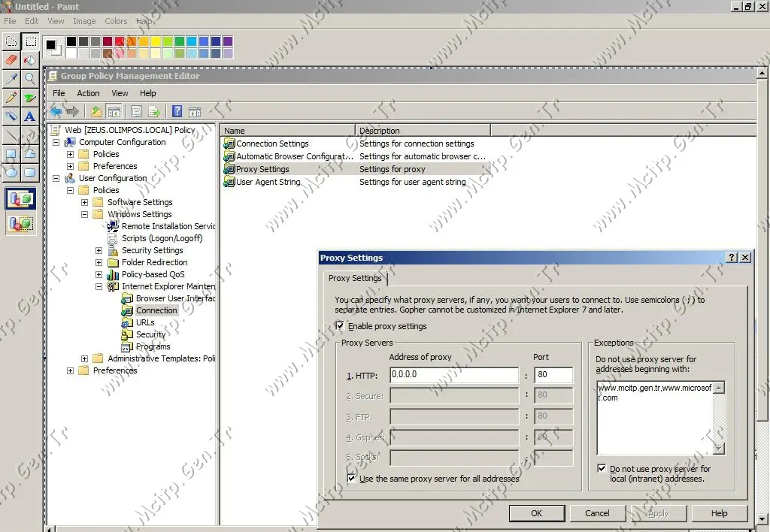Expand Preferences under Computer Configuration
The height and width of the screenshot is (532, 770).
point(70,166)
